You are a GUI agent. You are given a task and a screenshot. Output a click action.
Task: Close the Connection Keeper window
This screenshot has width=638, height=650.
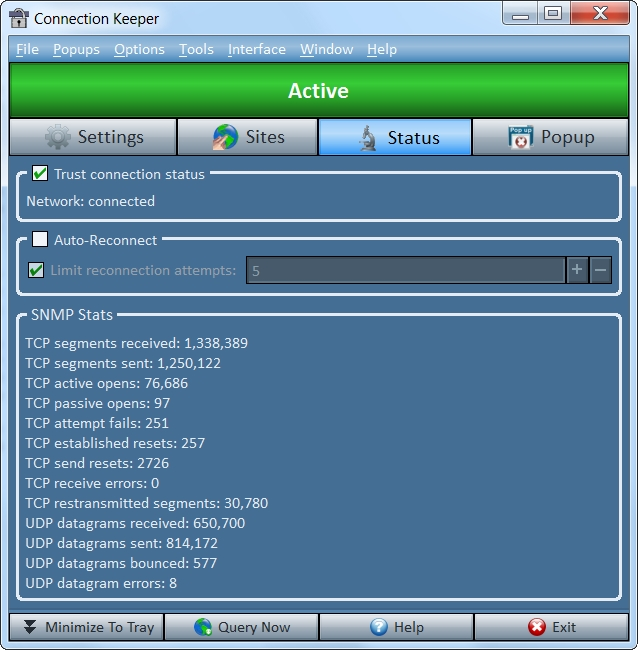coord(600,13)
